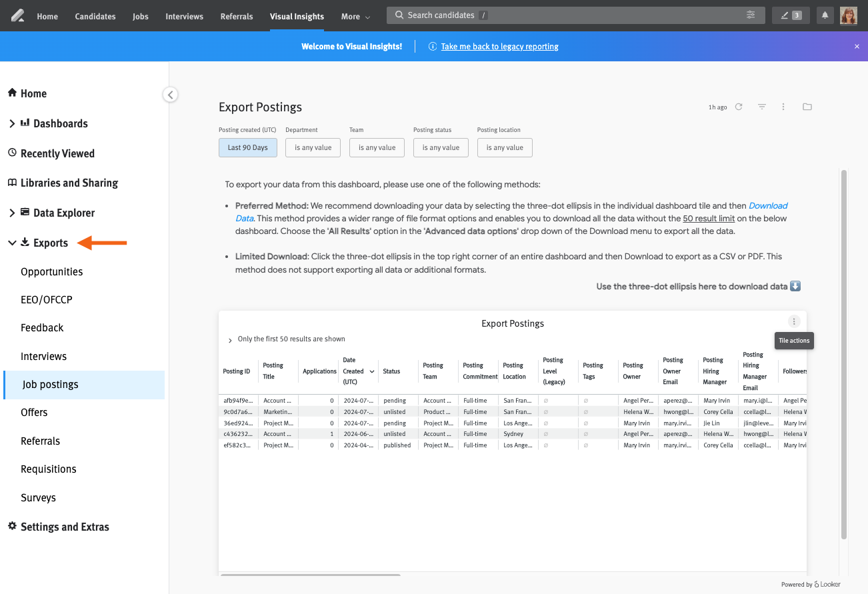Image resolution: width=868 pixels, height=594 pixels.
Task: Open the notifications bell
Action: click(825, 15)
